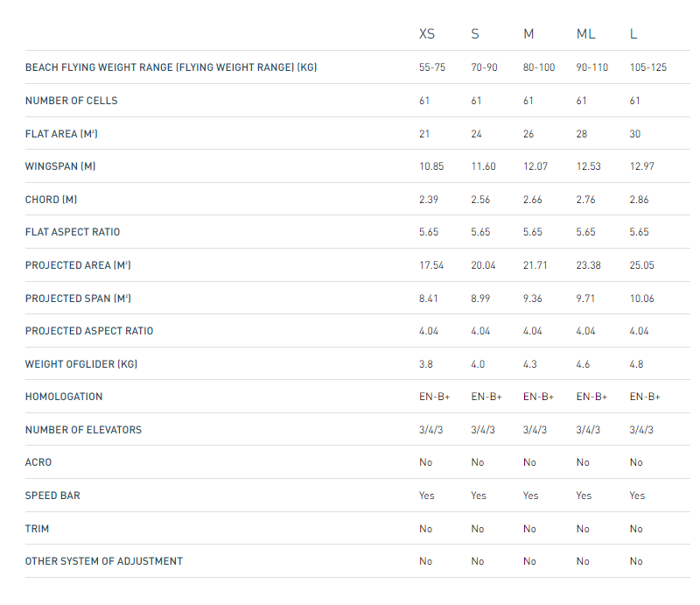Select the 2.76 chord value
The image size is (700, 605).
[588, 200]
